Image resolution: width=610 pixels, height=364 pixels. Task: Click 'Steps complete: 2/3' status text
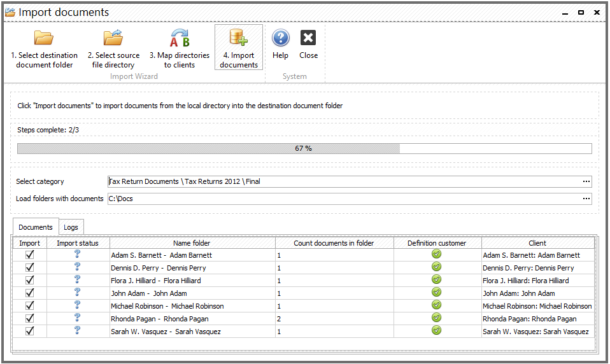[x=48, y=130]
